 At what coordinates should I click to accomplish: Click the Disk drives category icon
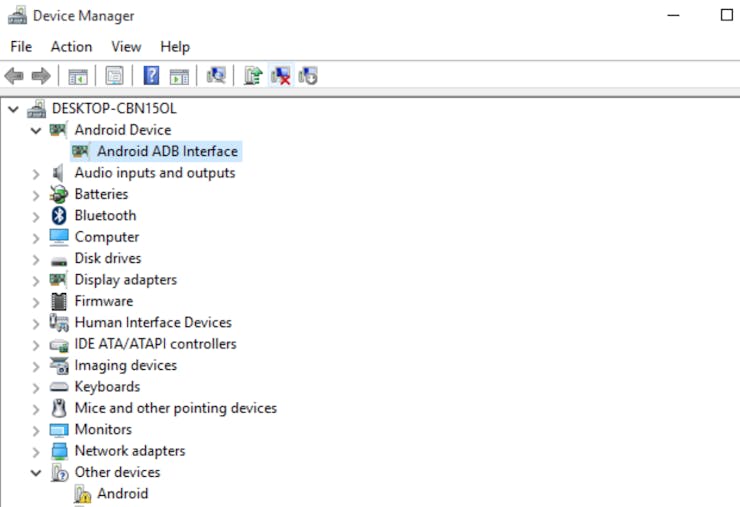(59, 260)
